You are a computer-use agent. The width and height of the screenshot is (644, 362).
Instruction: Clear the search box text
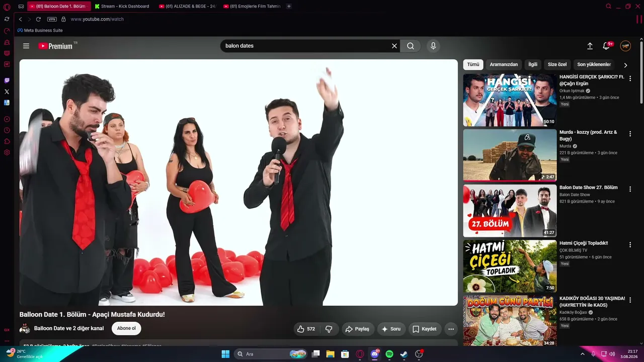click(x=394, y=46)
